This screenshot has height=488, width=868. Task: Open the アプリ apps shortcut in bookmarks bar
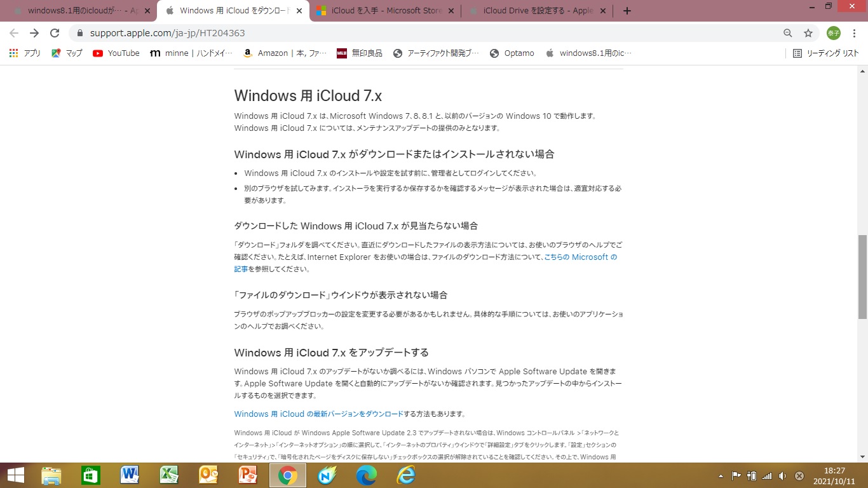click(x=25, y=53)
